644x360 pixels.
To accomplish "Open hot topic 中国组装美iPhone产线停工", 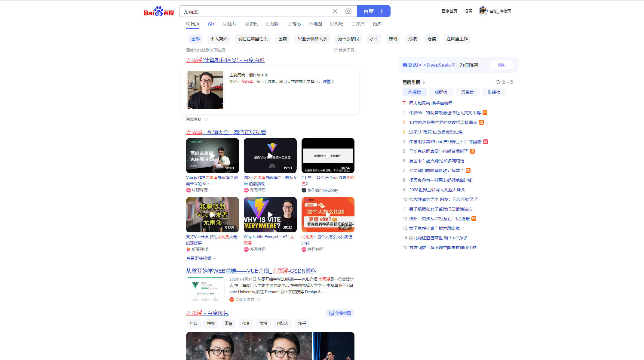I will click(445, 142).
